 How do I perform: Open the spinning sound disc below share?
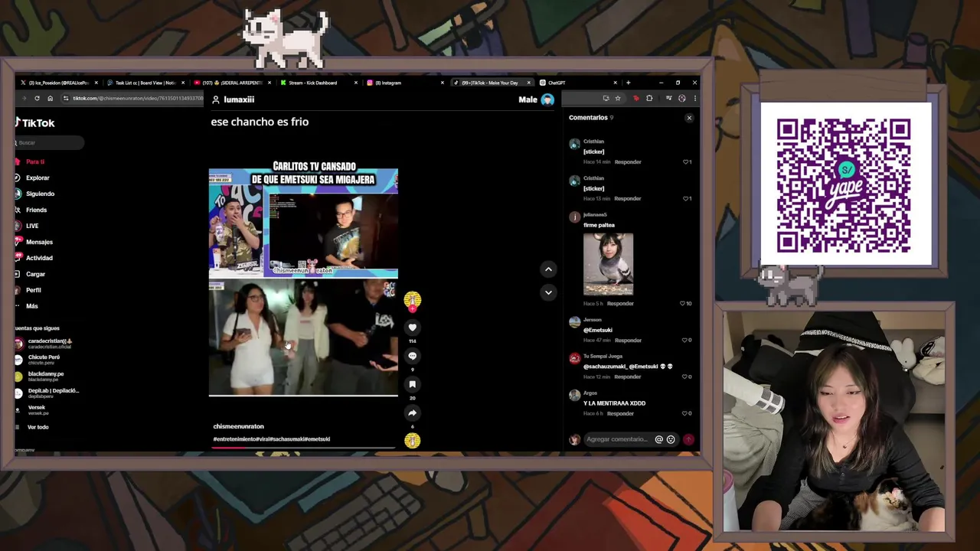(412, 440)
